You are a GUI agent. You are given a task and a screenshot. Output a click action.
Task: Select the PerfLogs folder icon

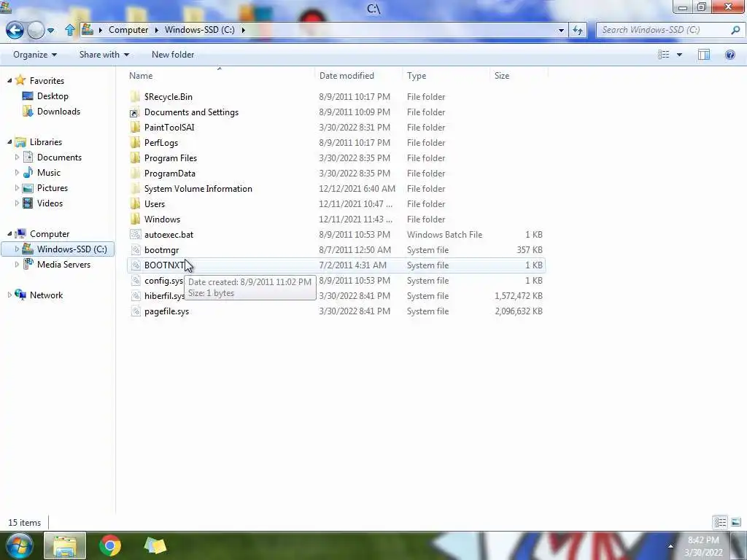click(x=135, y=142)
